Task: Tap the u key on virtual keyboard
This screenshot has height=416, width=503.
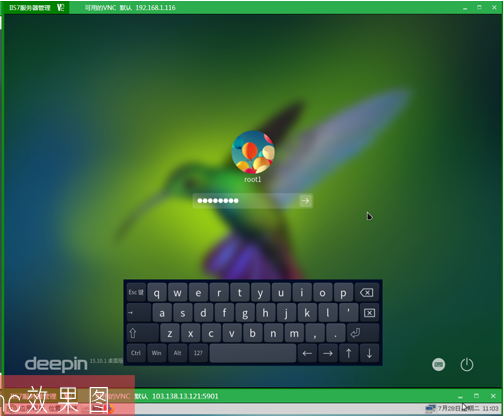Action: [x=281, y=292]
